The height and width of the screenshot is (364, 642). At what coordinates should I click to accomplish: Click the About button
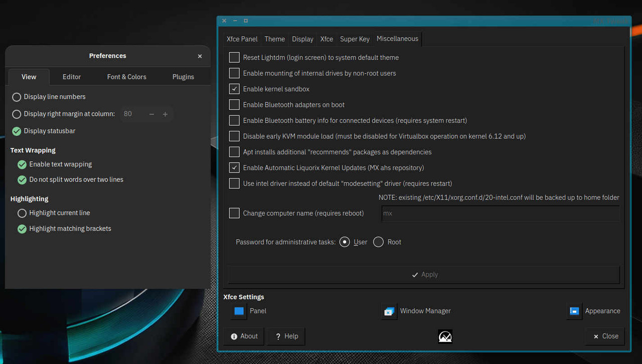tap(244, 336)
